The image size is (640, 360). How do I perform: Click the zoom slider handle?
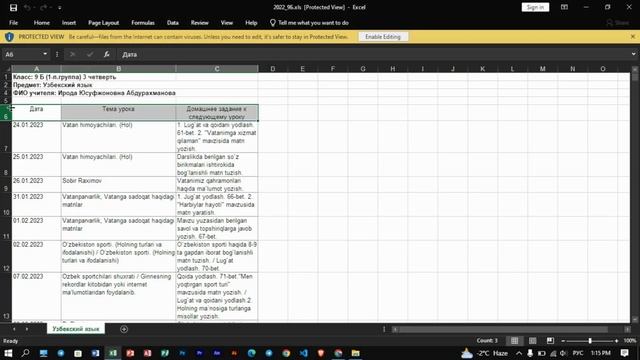(590, 341)
